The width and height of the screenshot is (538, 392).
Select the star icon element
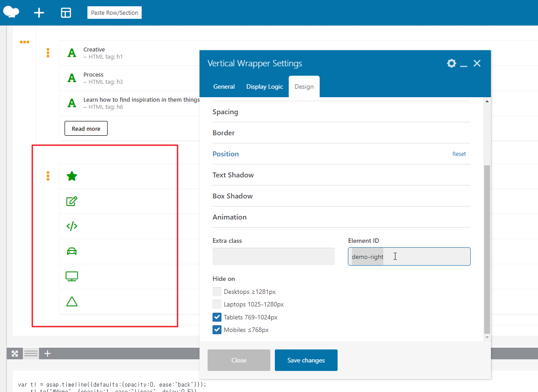pos(72,176)
